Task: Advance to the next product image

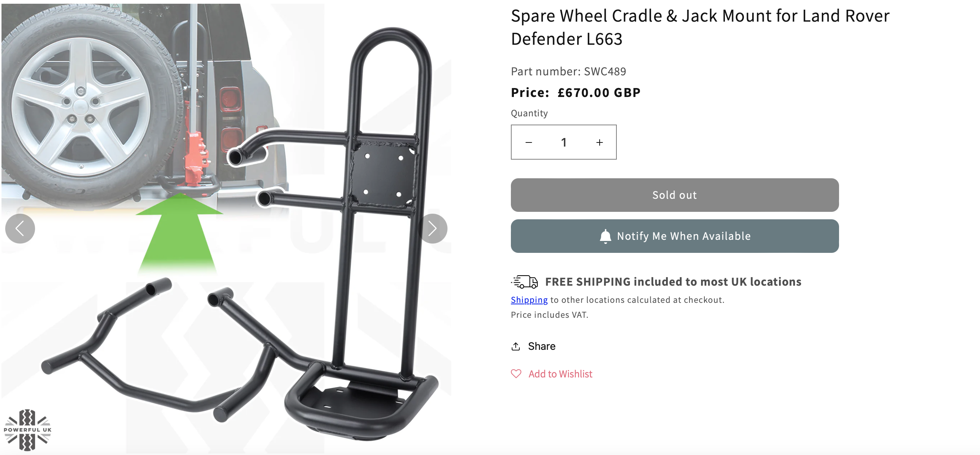Action: [433, 229]
